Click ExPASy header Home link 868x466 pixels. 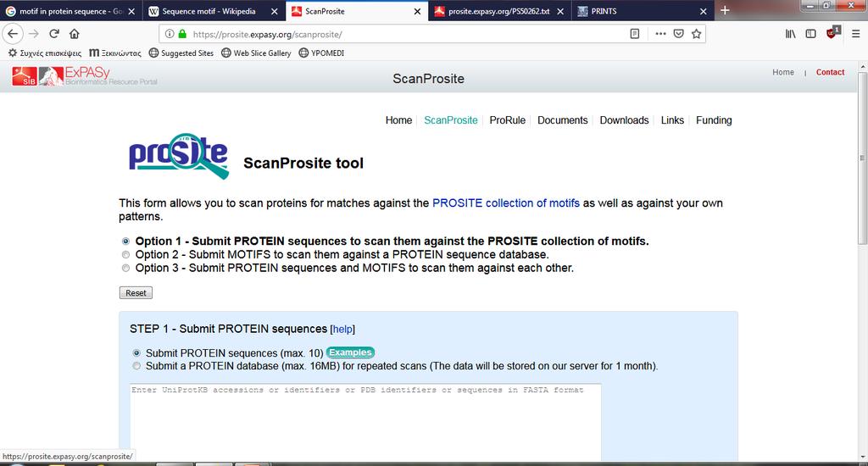782,72
